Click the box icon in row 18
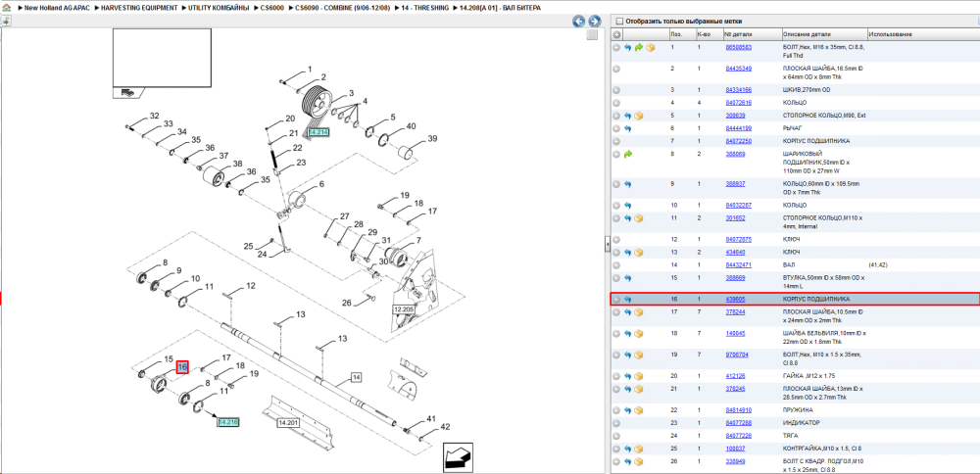This screenshot has height=474, width=980. (x=639, y=334)
